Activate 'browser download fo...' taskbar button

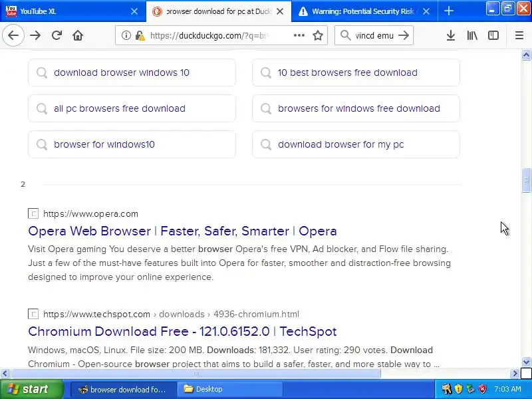pos(124,389)
